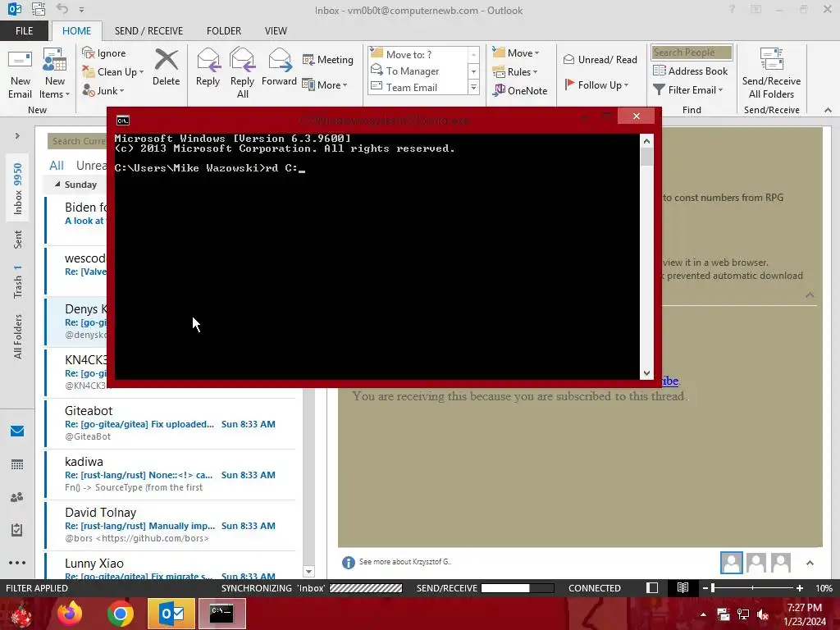Open the Trash folder

pos(18,281)
